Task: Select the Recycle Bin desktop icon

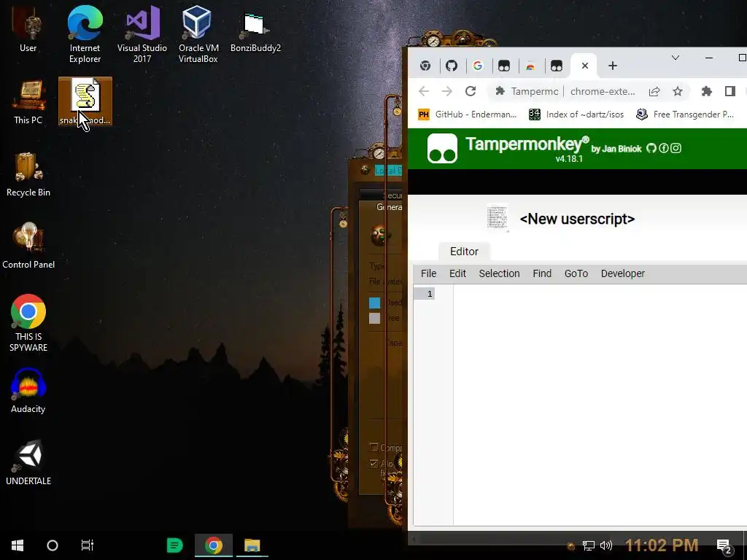Action: click(28, 174)
